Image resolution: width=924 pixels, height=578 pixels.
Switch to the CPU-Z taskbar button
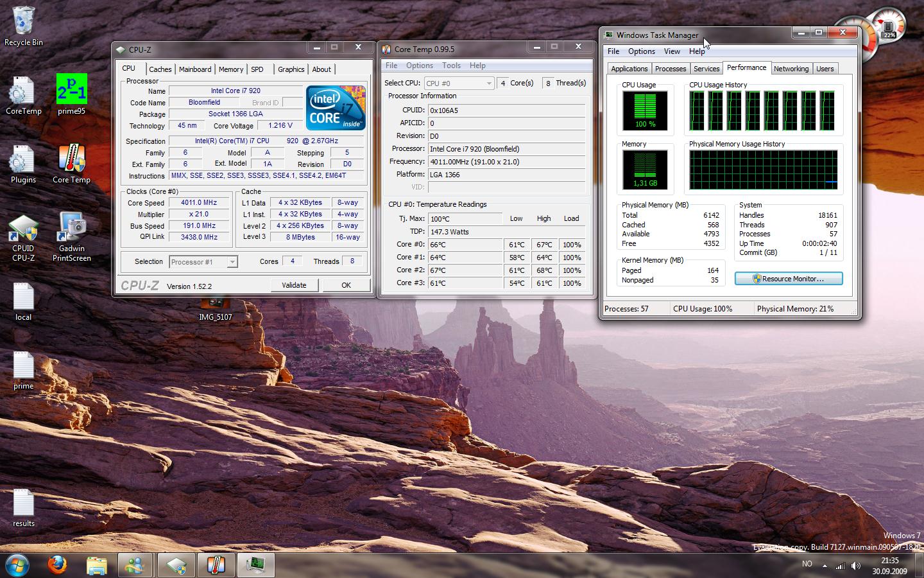(x=176, y=565)
